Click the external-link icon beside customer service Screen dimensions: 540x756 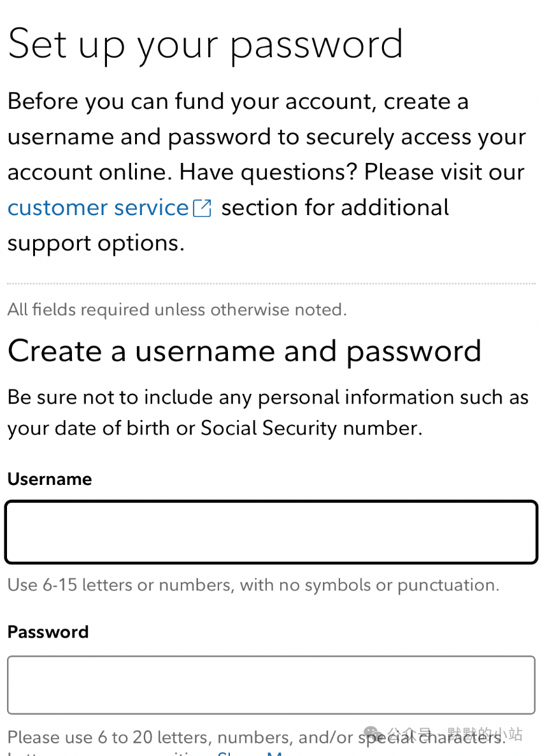(x=202, y=209)
